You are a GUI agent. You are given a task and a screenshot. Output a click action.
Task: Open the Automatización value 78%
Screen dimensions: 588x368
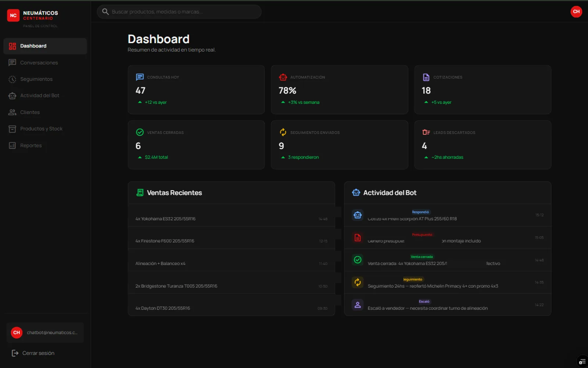click(x=287, y=91)
